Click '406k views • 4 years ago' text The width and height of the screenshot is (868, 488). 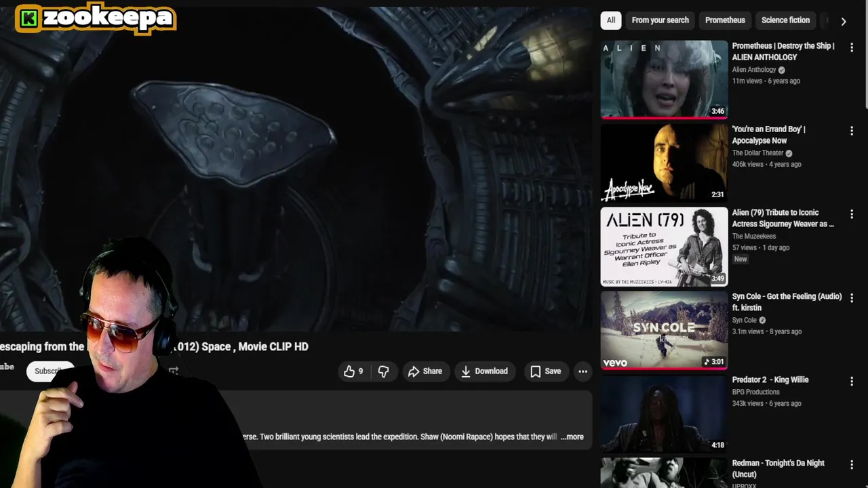[767, 164]
